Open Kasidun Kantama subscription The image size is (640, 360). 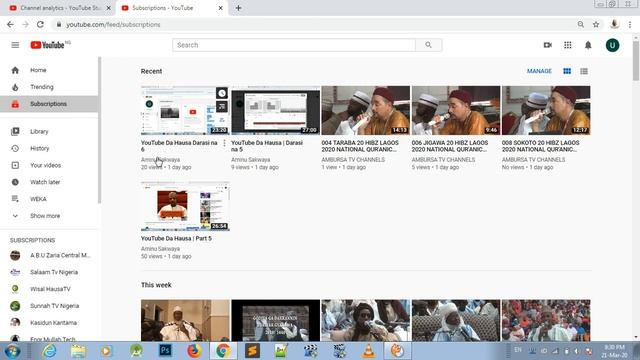point(49,322)
